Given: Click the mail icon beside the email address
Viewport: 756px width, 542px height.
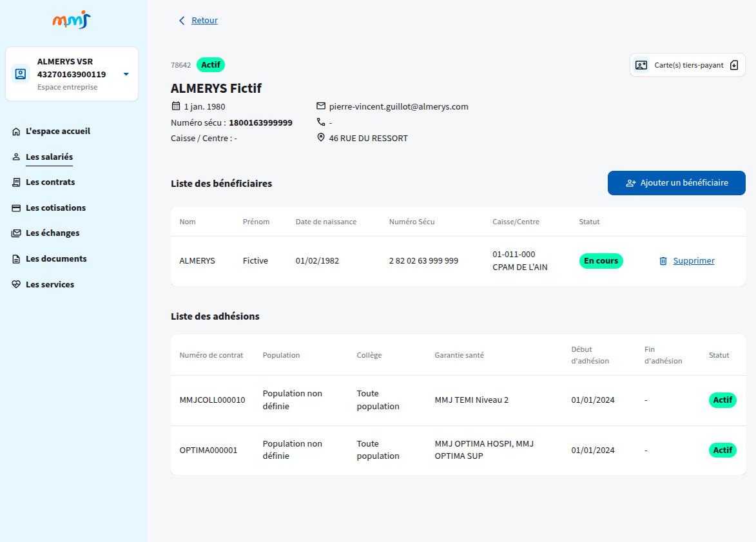Looking at the screenshot, I should (x=320, y=106).
